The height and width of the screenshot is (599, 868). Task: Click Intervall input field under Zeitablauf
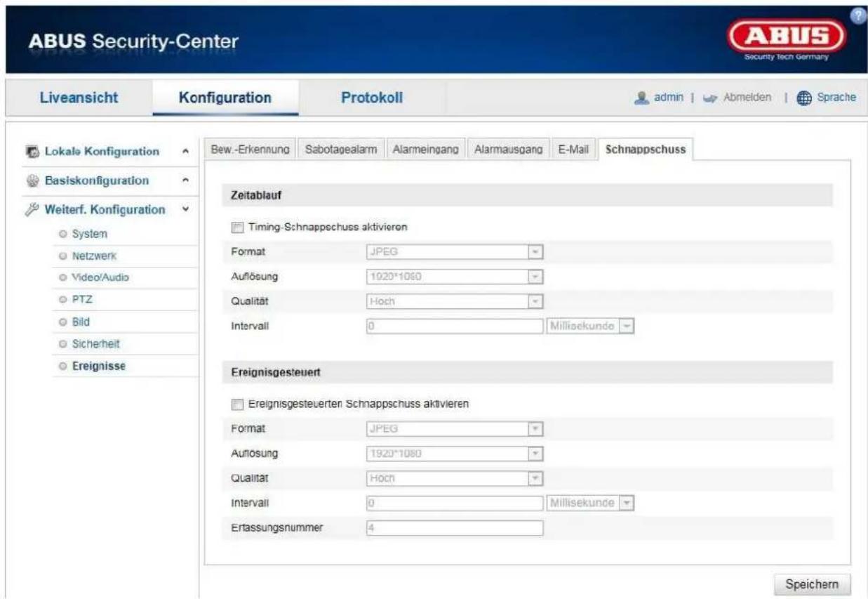[x=455, y=326]
